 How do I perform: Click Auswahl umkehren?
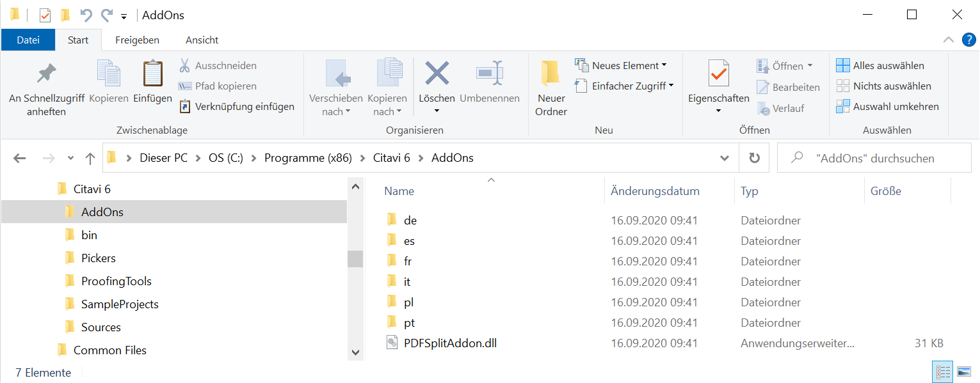coord(887,106)
